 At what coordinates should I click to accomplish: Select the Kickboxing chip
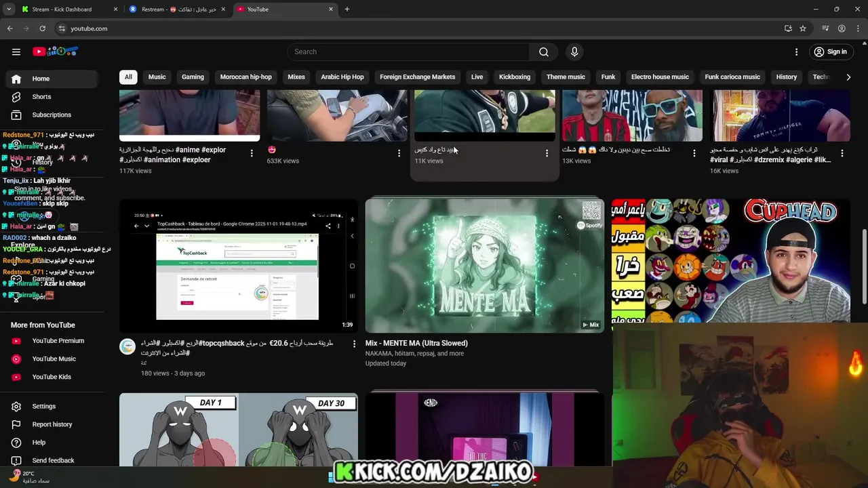[515, 77]
